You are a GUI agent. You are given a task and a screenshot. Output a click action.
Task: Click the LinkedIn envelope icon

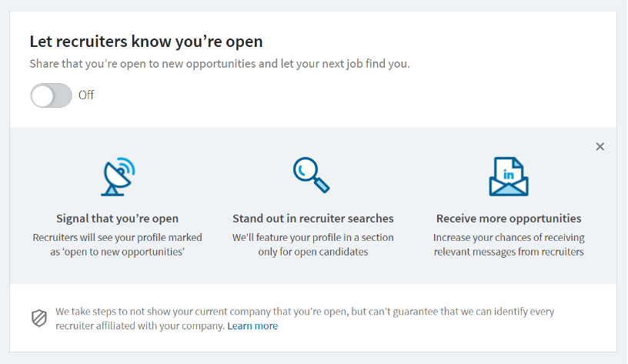tap(508, 177)
